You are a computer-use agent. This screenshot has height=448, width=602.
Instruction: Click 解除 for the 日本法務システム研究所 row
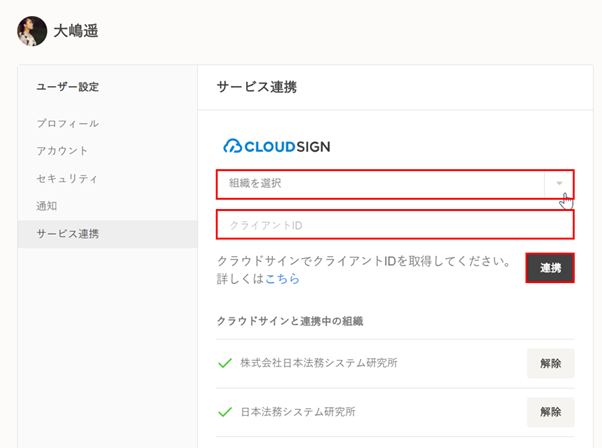point(550,411)
